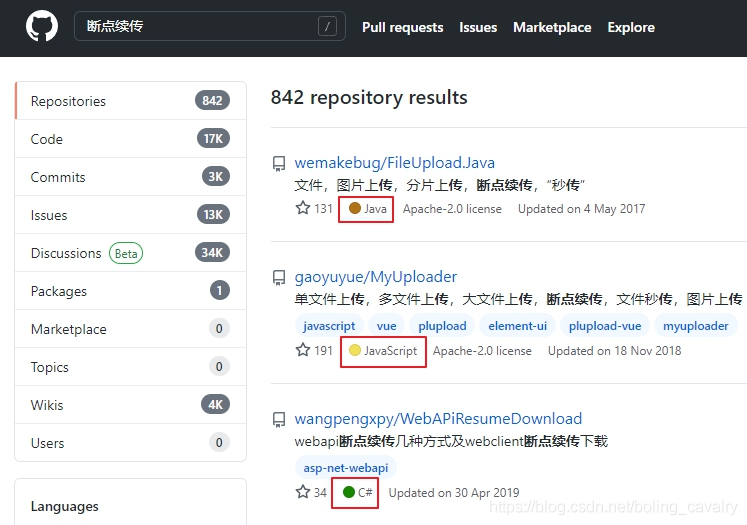Image resolution: width=747 pixels, height=525 pixels.
Task: Show Discussions Beta search results
Action: point(131,253)
